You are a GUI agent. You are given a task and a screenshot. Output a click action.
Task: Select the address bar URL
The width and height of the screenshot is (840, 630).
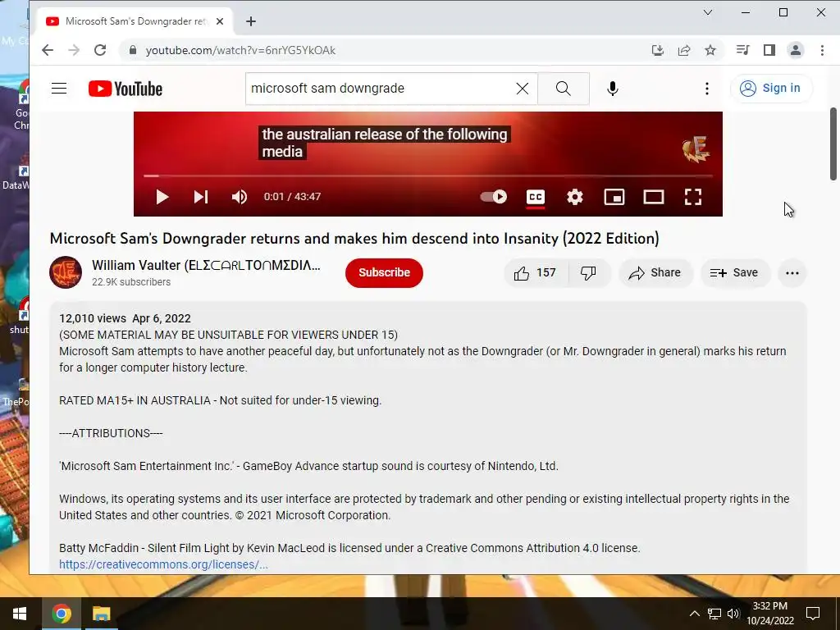pos(240,50)
